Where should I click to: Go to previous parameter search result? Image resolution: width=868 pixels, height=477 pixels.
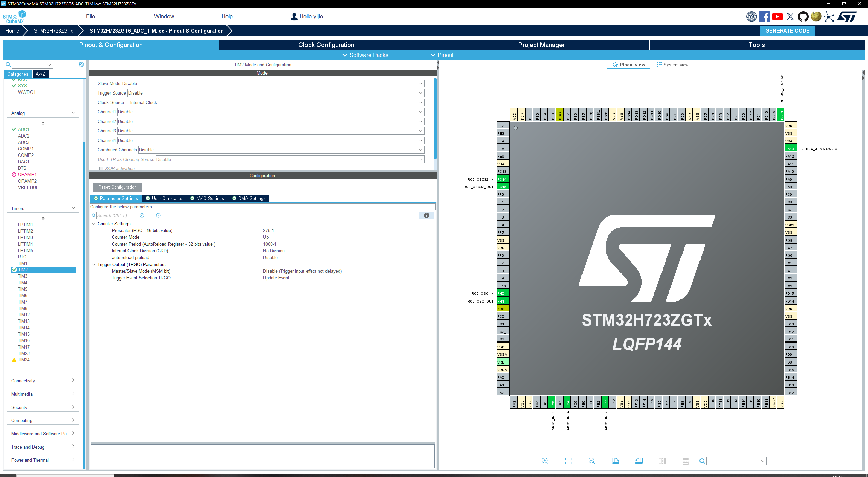[142, 215]
